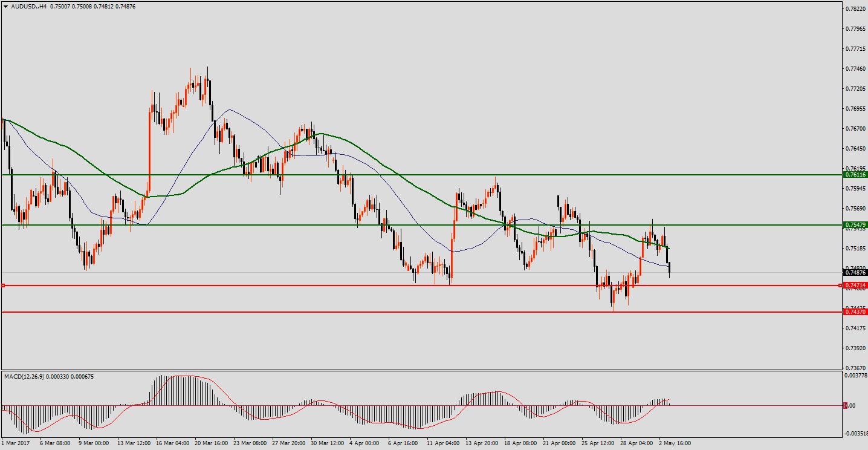Click the 0.77205 price scale value

tap(855, 89)
